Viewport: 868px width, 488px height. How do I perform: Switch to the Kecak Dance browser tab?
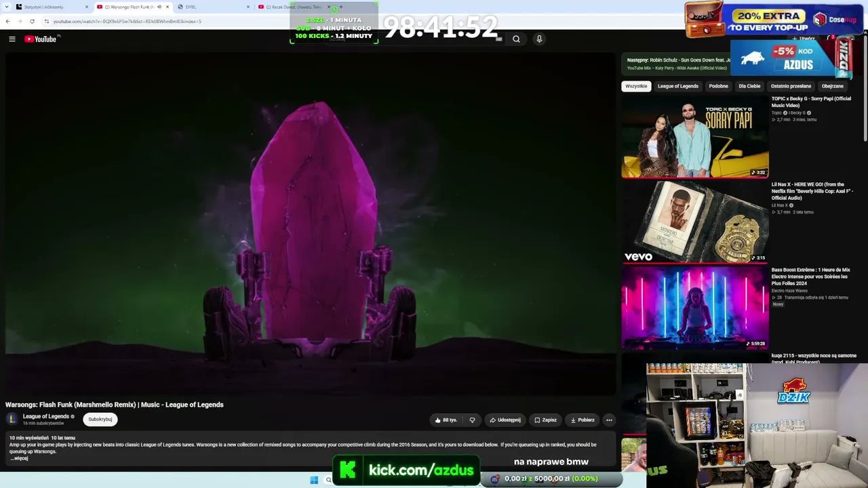[x=293, y=7]
